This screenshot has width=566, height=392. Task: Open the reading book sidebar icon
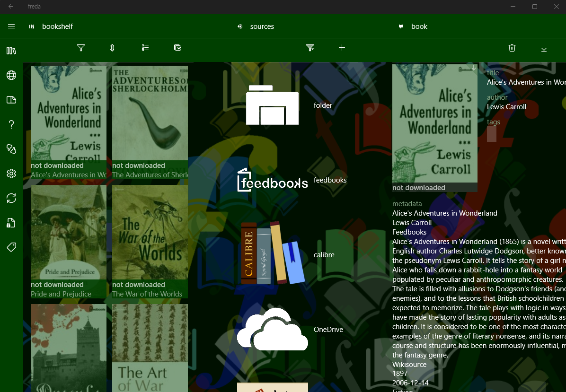click(11, 100)
